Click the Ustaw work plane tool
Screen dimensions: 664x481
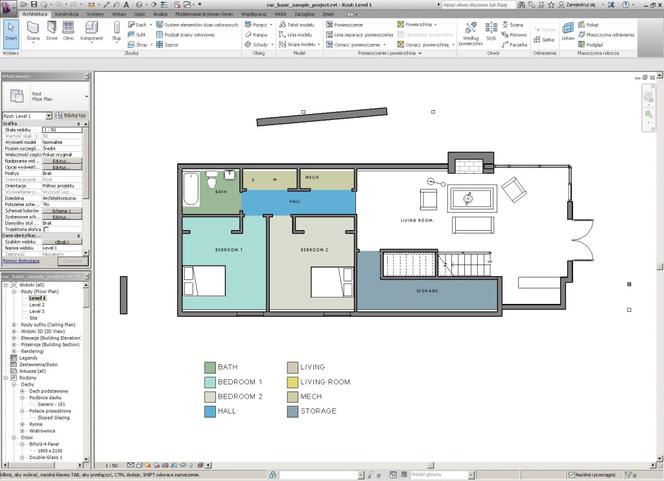tap(568, 31)
